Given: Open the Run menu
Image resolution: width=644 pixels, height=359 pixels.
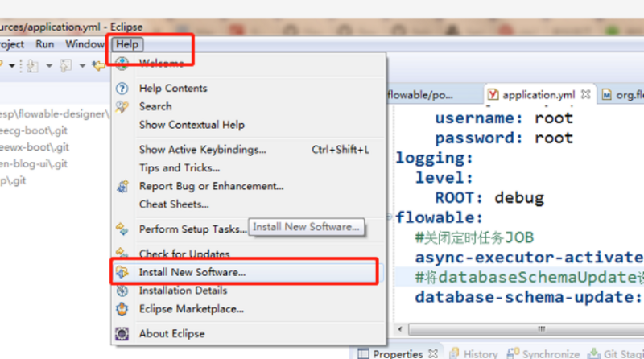Looking at the screenshot, I should [x=45, y=44].
